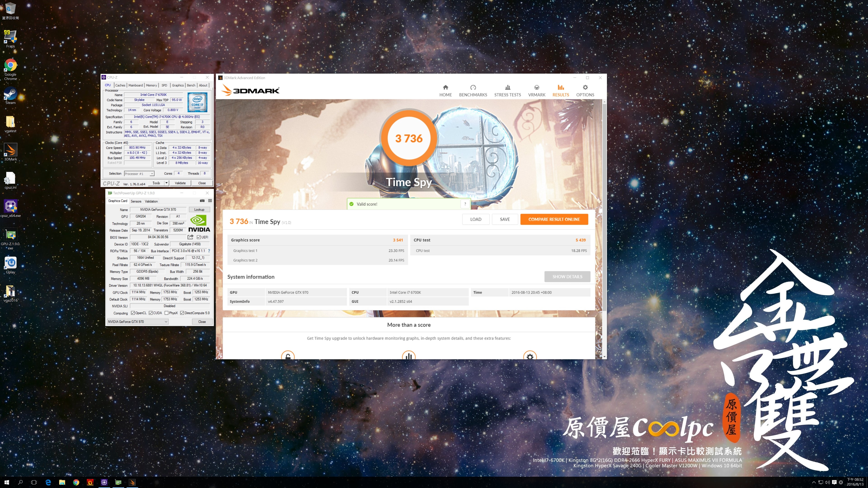Open the CPU-Z Tools dropdown arrow
The height and width of the screenshot is (488, 868).
tap(166, 183)
